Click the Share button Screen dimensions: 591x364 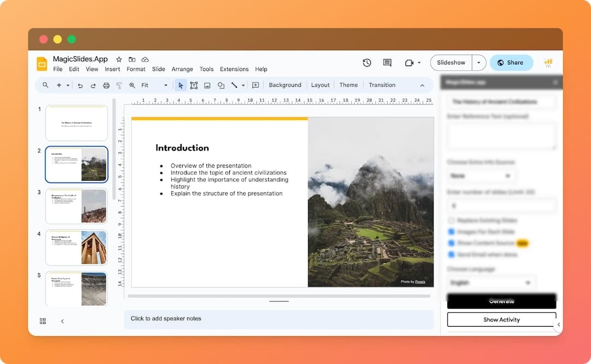coord(511,63)
